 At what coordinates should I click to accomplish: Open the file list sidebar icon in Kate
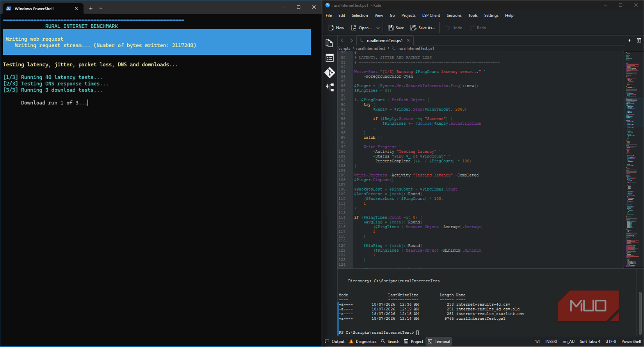[x=329, y=58]
